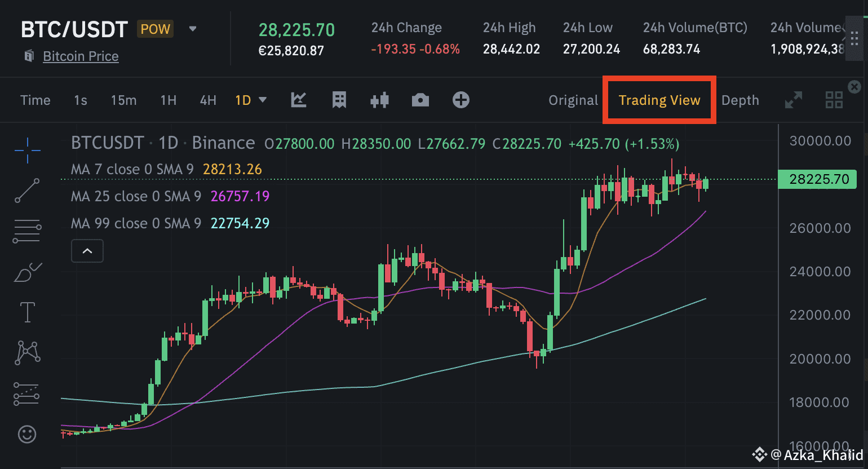Click the add plus circle icon
Screen dimensions: 868x469
(460, 100)
